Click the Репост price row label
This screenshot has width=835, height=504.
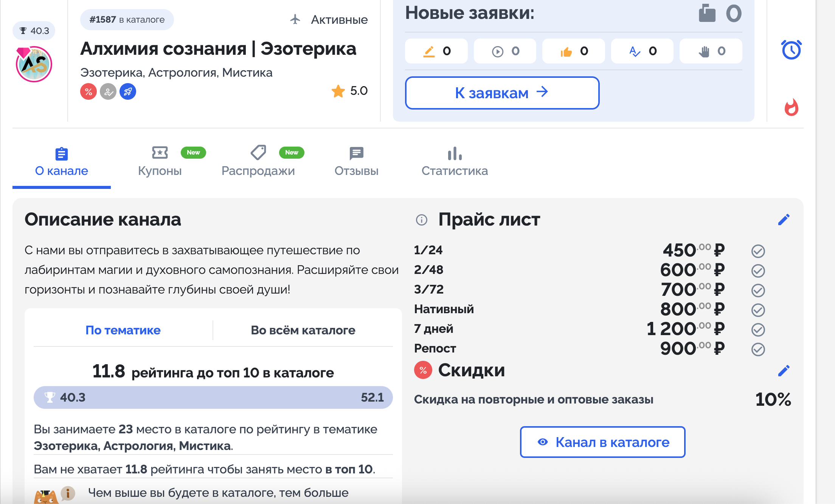coord(435,348)
